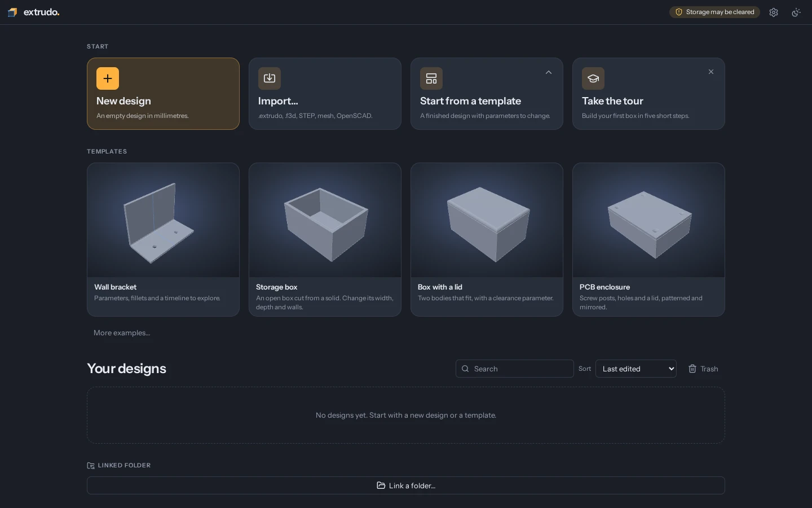Dismiss the Take the tour card

[711, 72]
